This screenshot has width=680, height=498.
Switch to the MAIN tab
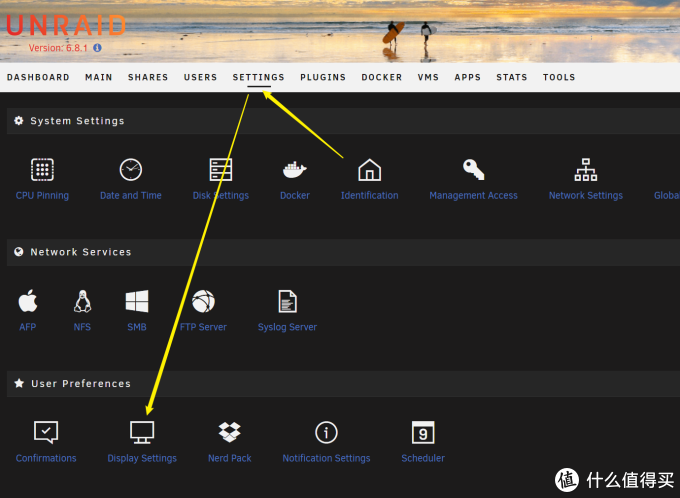[x=99, y=77]
